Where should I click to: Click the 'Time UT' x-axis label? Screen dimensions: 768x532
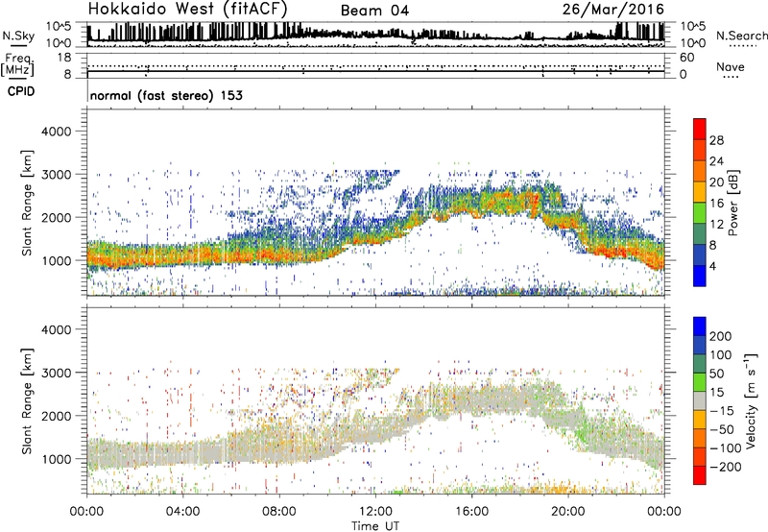375,525
